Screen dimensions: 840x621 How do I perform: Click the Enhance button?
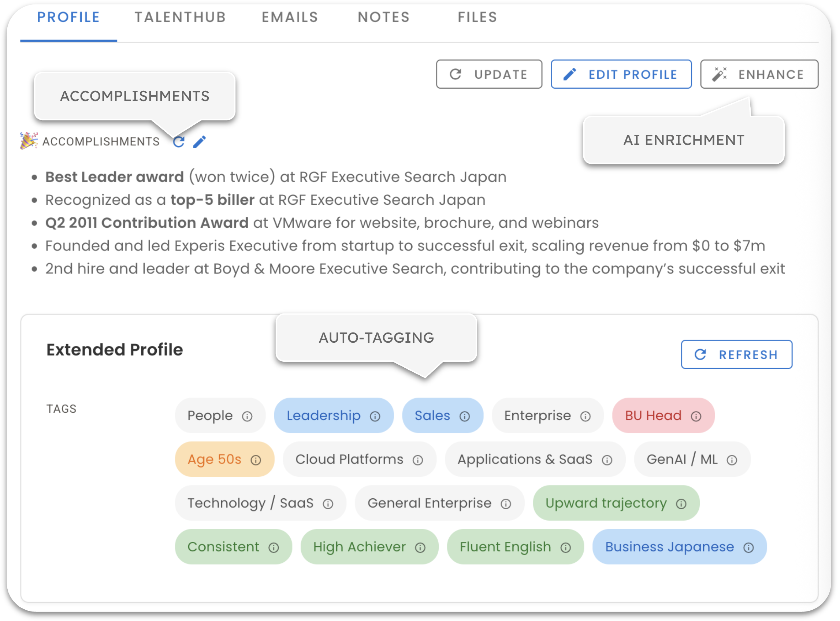(759, 74)
